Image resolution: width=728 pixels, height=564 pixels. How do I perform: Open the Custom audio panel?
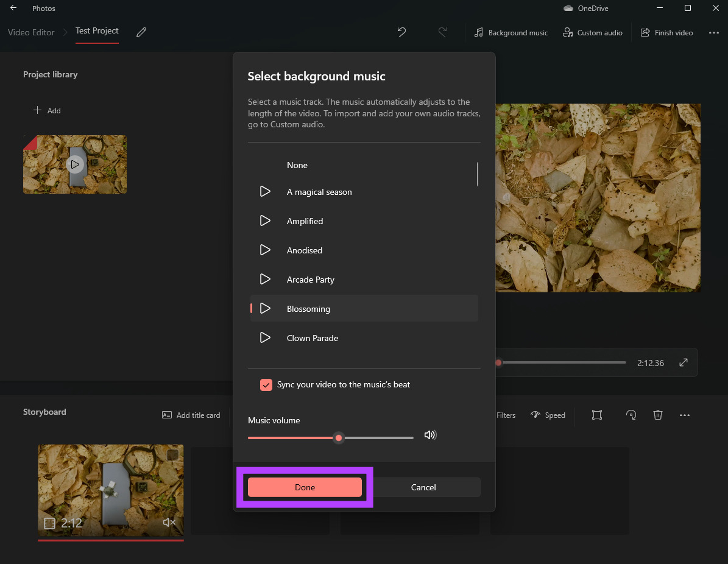593,33
